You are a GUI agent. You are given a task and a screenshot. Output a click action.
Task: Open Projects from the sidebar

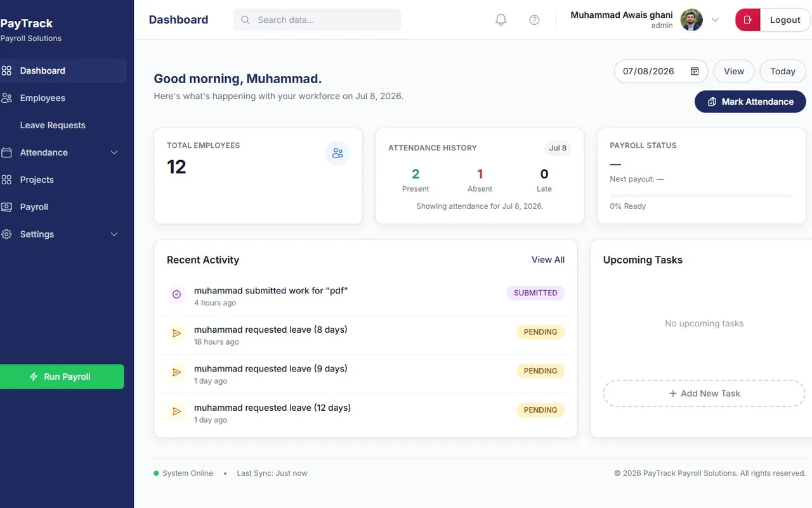(62, 180)
